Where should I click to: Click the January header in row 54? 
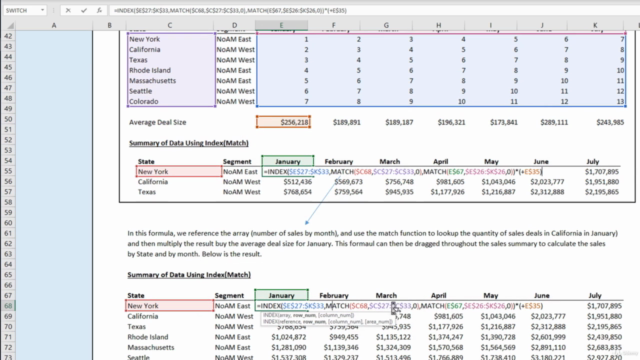click(x=288, y=161)
